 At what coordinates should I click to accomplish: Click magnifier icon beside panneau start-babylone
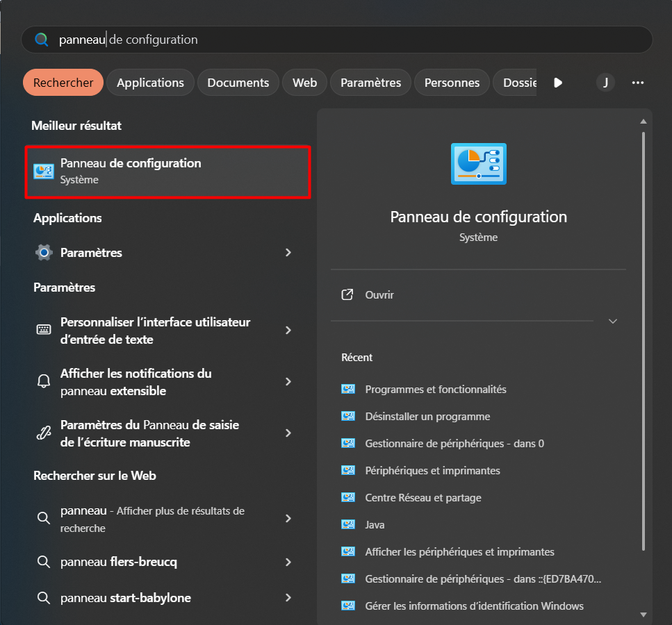(43, 598)
